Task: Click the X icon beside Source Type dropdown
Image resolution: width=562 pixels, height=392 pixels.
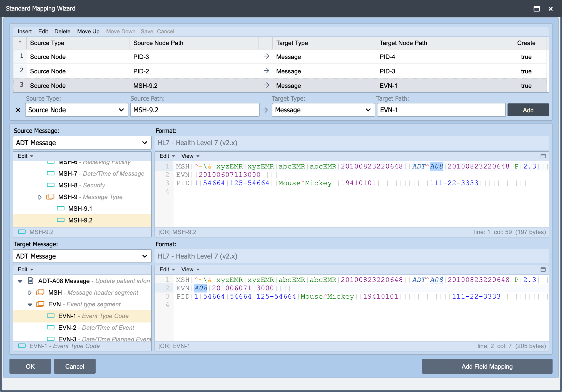Action: (18, 110)
